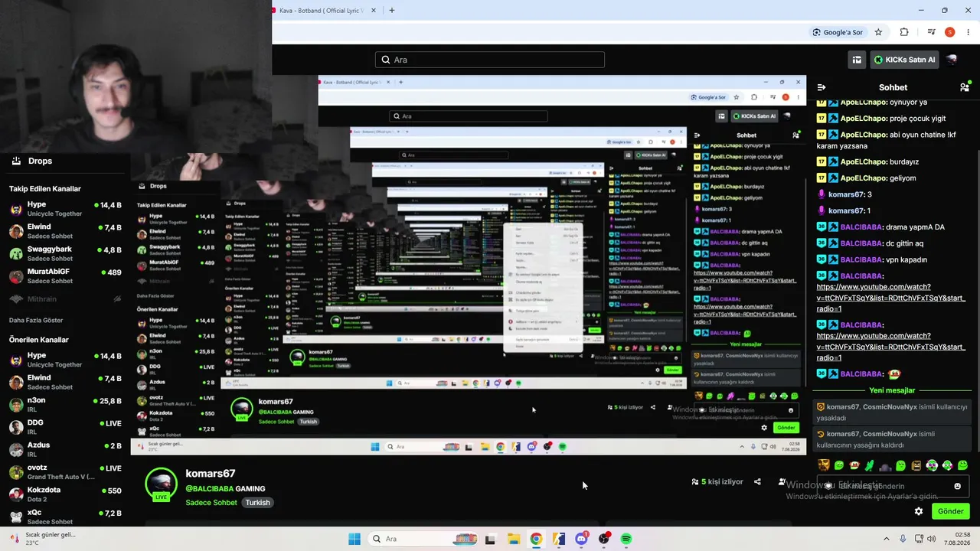Open a new Chrome tab
The width and height of the screenshot is (980, 551).
pyautogui.click(x=391, y=11)
